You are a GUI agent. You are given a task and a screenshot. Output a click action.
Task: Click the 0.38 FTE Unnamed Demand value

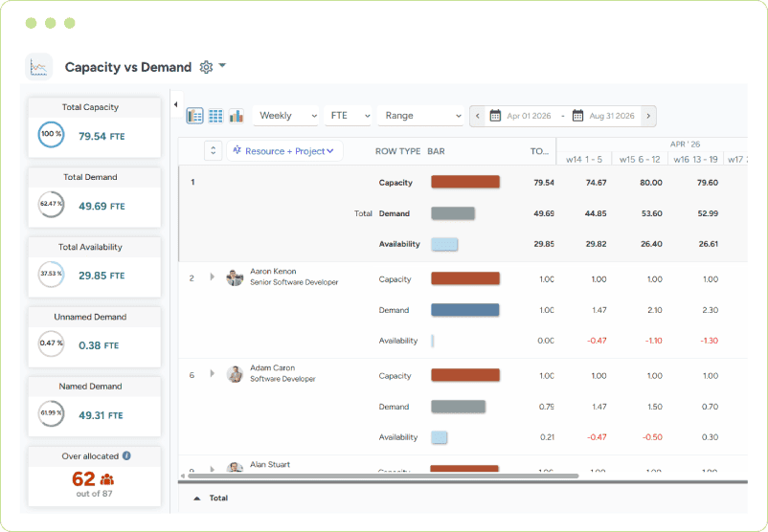point(99,345)
